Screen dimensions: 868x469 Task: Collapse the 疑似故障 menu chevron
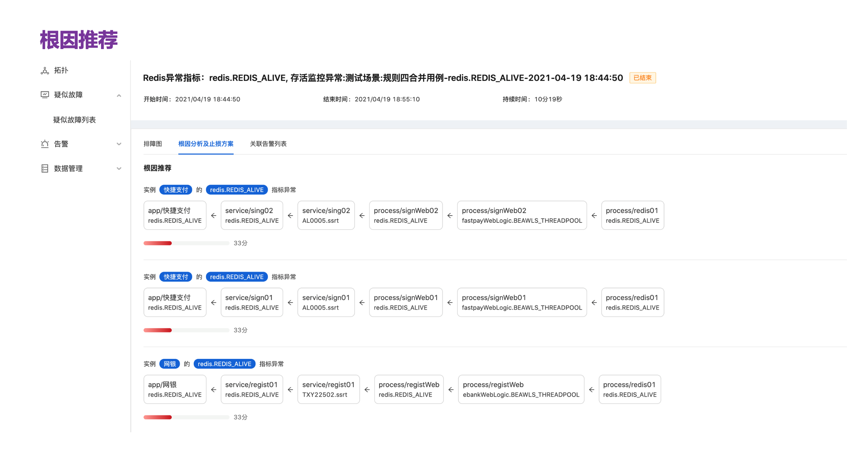pyautogui.click(x=119, y=95)
